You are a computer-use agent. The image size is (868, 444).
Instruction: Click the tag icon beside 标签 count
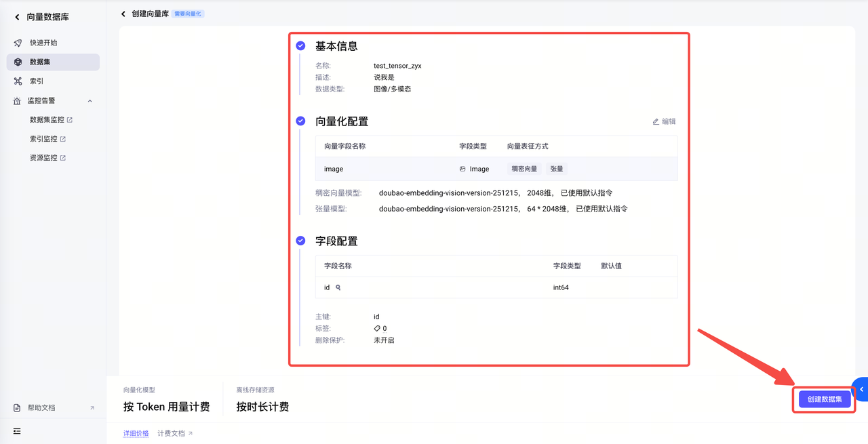point(378,329)
